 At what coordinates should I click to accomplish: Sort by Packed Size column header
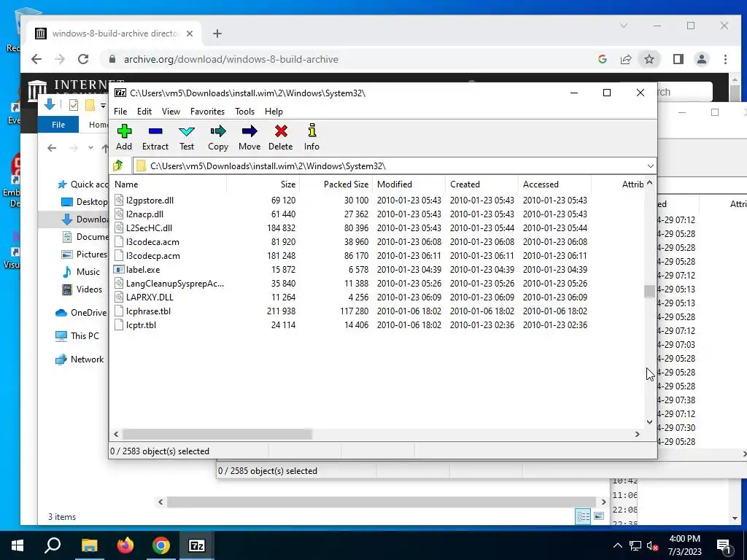pyautogui.click(x=336, y=184)
